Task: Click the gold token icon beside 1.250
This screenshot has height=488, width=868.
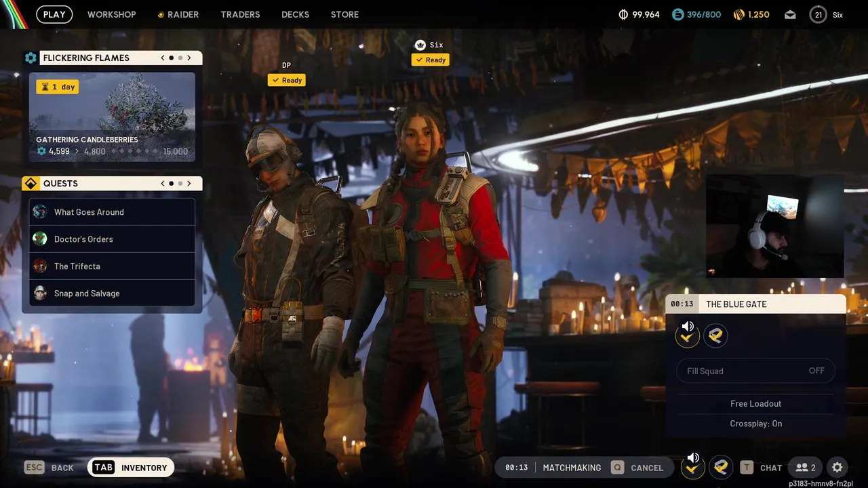Action: point(739,14)
